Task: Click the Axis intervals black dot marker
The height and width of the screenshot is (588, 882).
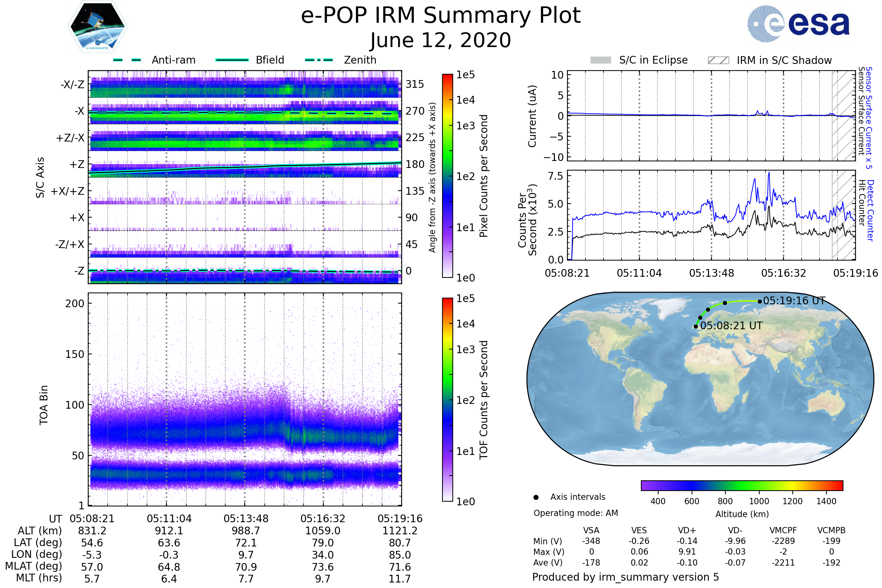Action: point(536,497)
